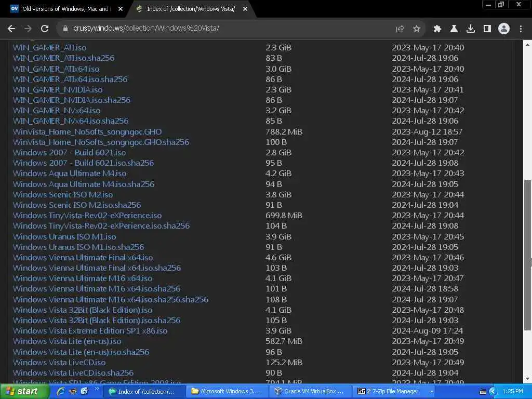Download WIN_GAMER_ATI.iso
532x399 pixels.
tap(49, 47)
